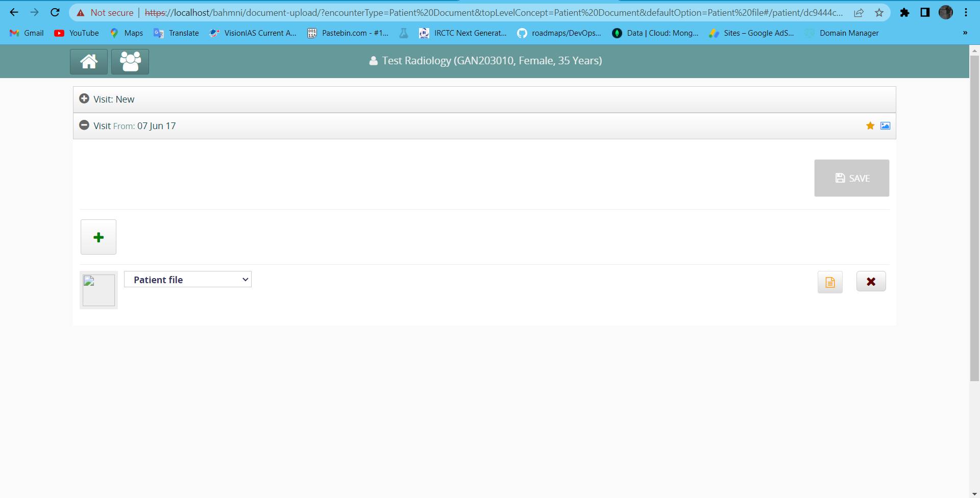Click the person icon beside Test Radiology name

tap(374, 61)
